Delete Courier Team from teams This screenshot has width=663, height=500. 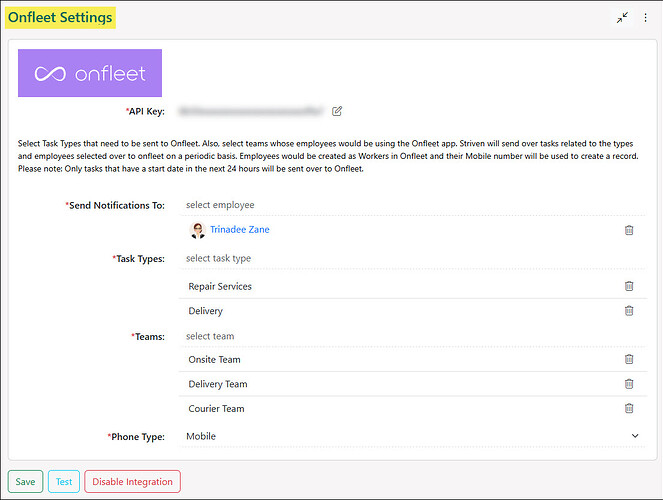(x=629, y=408)
